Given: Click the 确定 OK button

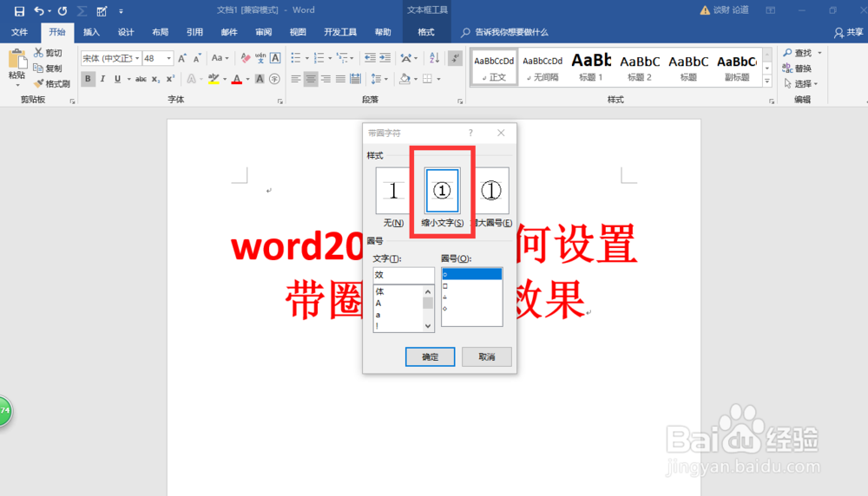Looking at the screenshot, I should pyautogui.click(x=431, y=356).
